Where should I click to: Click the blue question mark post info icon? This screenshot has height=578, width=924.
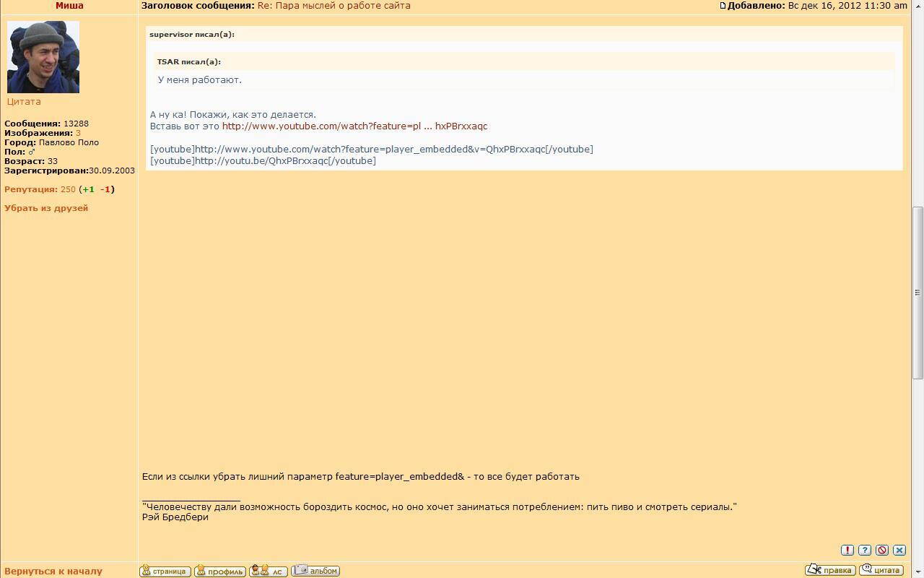pos(865,550)
